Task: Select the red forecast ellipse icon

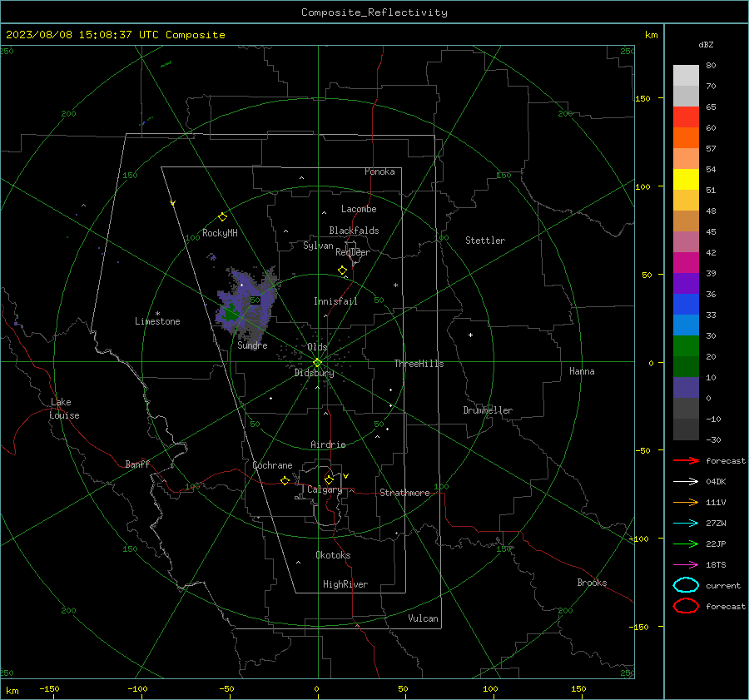Action: click(686, 606)
